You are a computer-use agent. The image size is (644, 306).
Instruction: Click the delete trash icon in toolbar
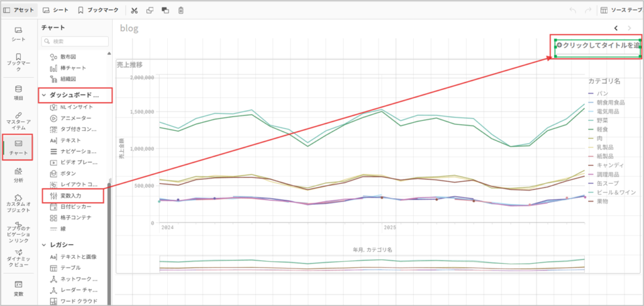[x=181, y=10]
